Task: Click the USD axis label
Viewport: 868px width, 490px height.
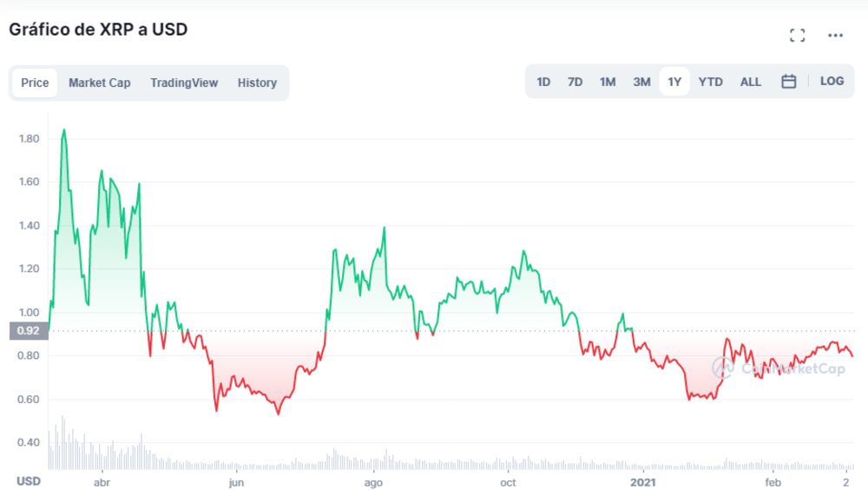Action: tap(29, 481)
